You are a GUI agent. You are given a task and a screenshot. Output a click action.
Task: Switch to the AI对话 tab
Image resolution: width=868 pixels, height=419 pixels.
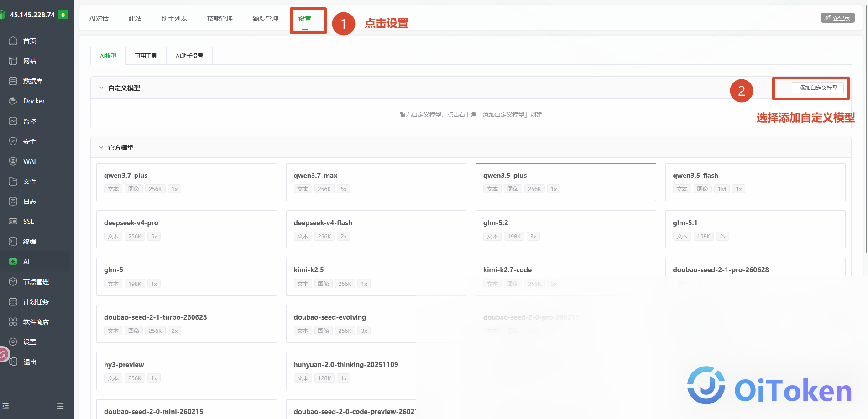(99, 18)
